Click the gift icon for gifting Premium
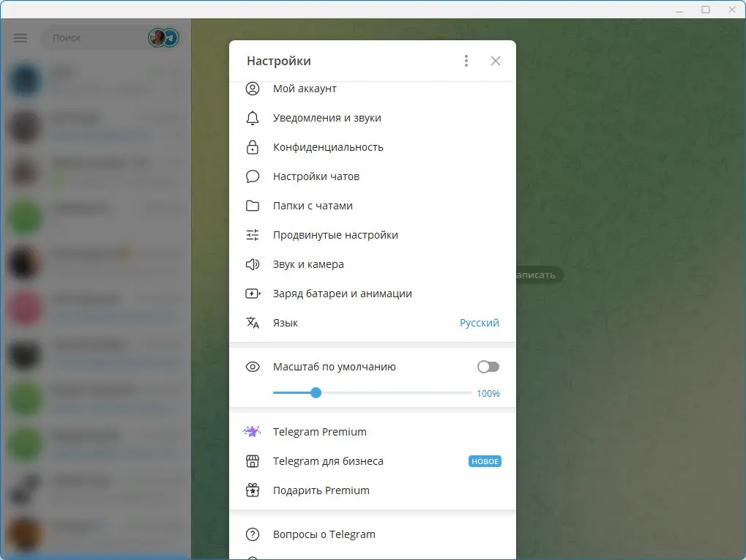This screenshot has width=746, height=560. (253, 490)
